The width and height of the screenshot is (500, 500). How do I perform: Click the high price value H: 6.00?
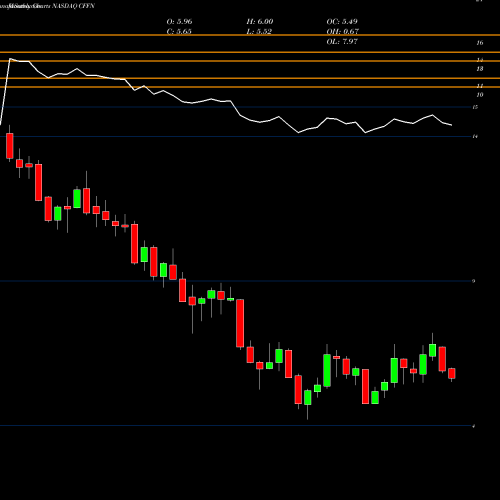click(x=260, y=22)
